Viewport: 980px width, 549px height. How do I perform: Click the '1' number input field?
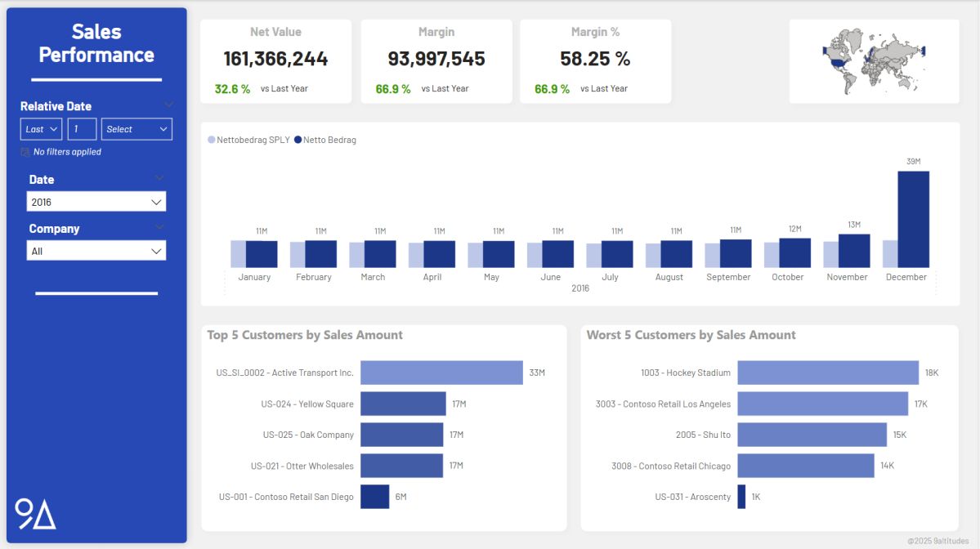tap(81, 128)
